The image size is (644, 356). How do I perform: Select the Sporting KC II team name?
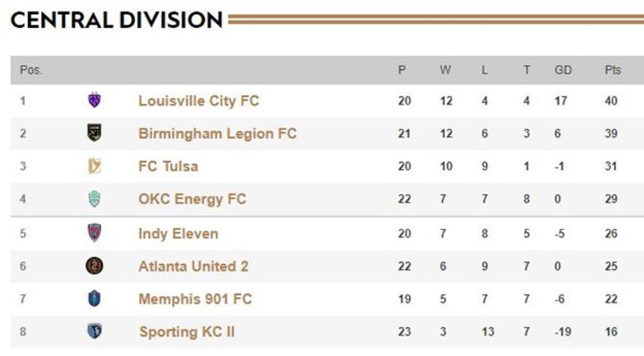coord(187,331)
